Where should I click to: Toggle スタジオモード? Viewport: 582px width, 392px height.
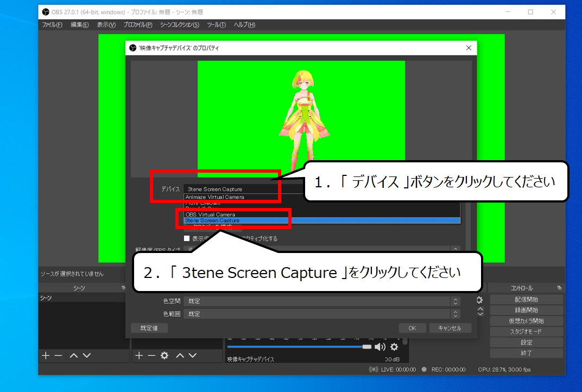click(526, 332)
